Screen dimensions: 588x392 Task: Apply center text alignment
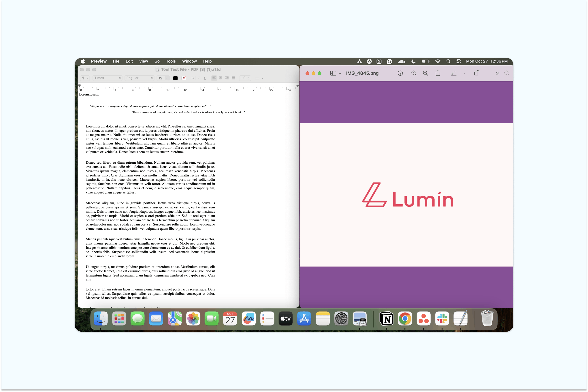tap(220, 78)
